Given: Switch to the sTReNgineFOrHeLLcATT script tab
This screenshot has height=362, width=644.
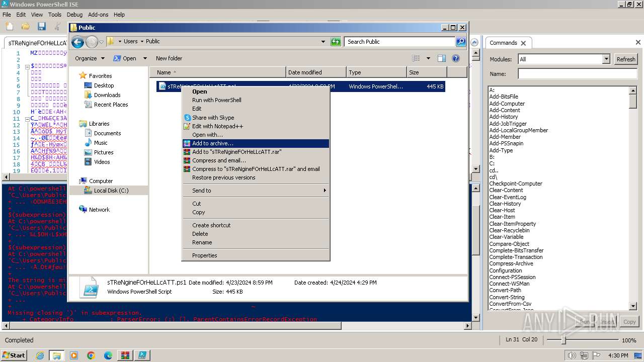Looking at the screenshot, I should (x=37, y=43).
